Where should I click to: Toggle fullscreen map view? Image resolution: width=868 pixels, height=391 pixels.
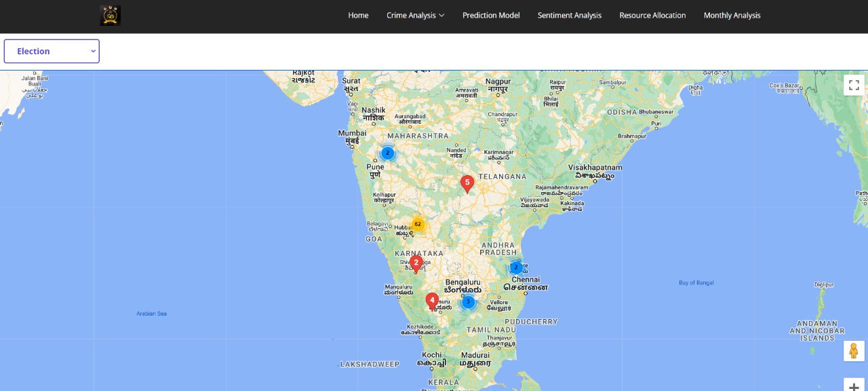point(854,85)
